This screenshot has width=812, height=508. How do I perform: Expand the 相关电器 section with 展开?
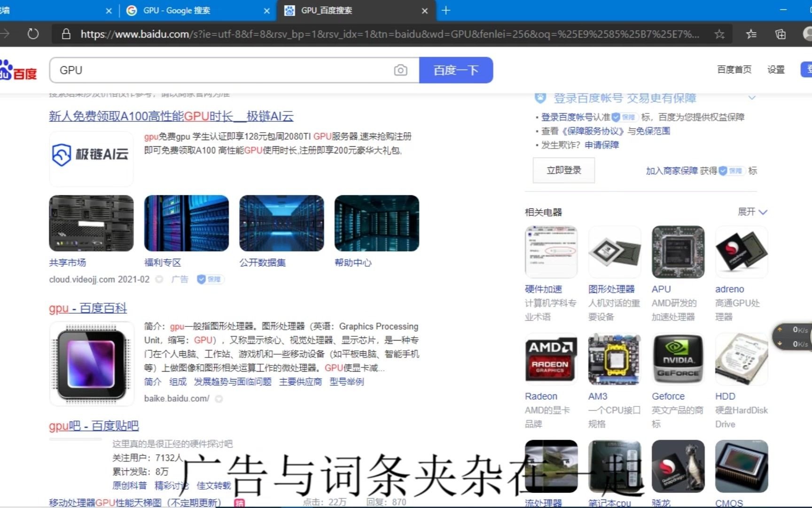point(752,212)
